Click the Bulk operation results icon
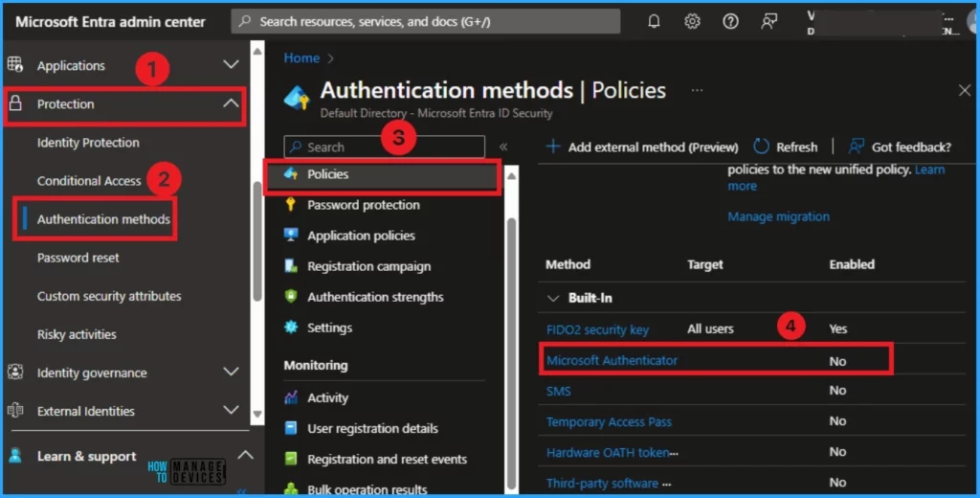Screen dimensions: 980x498 point(291,488)
